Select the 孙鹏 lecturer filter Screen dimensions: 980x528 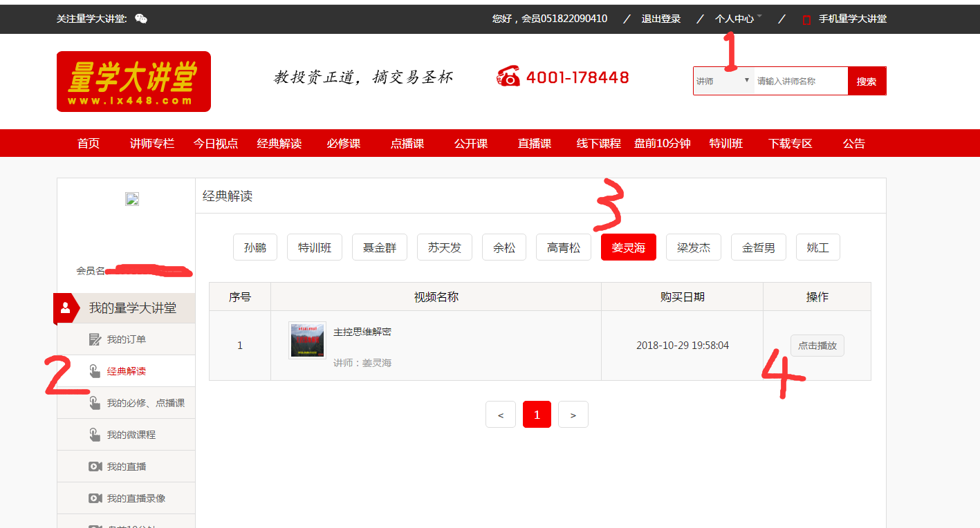pyautogui.click(x=255, y=247)
